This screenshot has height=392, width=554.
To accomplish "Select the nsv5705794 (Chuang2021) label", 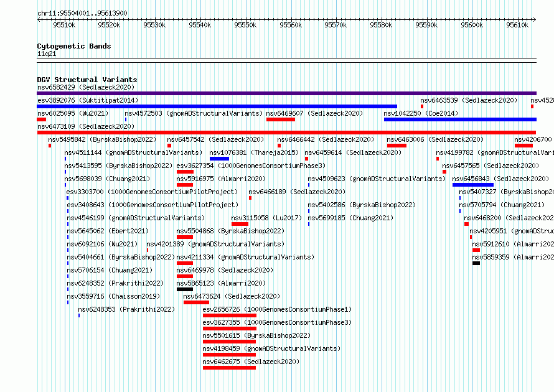I will point(502,205).
